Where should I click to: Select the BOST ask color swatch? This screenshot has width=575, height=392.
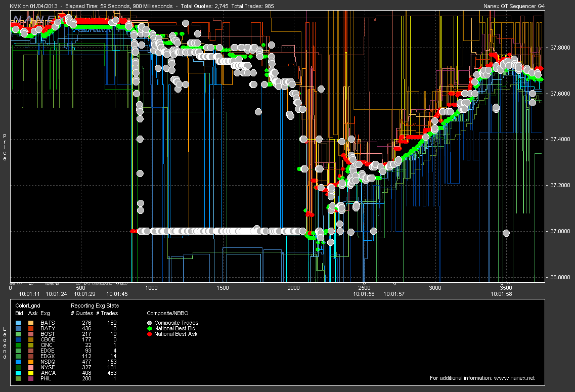coord(31,334)
